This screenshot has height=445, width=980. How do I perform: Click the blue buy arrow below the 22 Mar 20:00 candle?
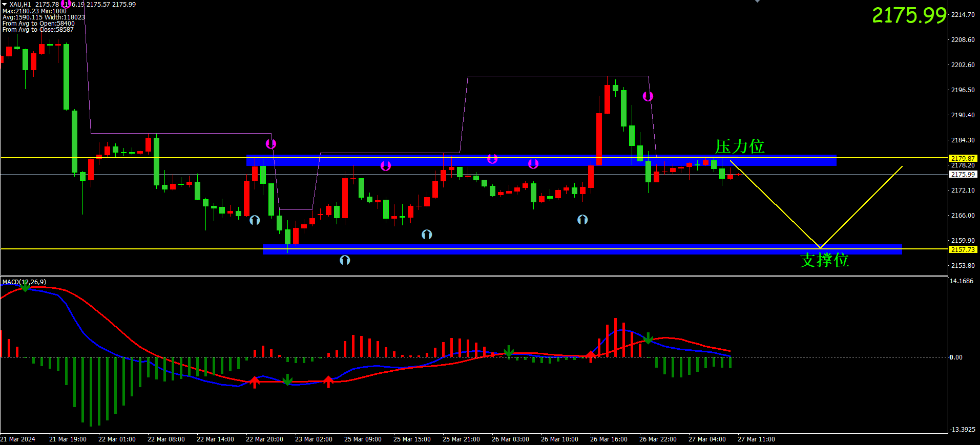[x=255, y=220]
